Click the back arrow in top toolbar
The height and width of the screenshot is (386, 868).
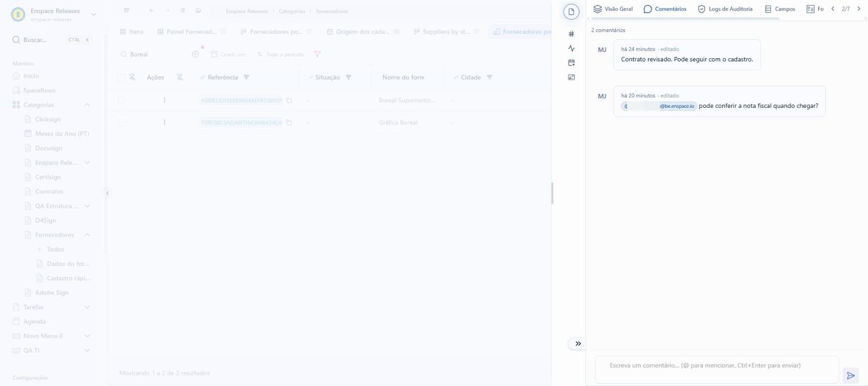[x=152, y=11]
